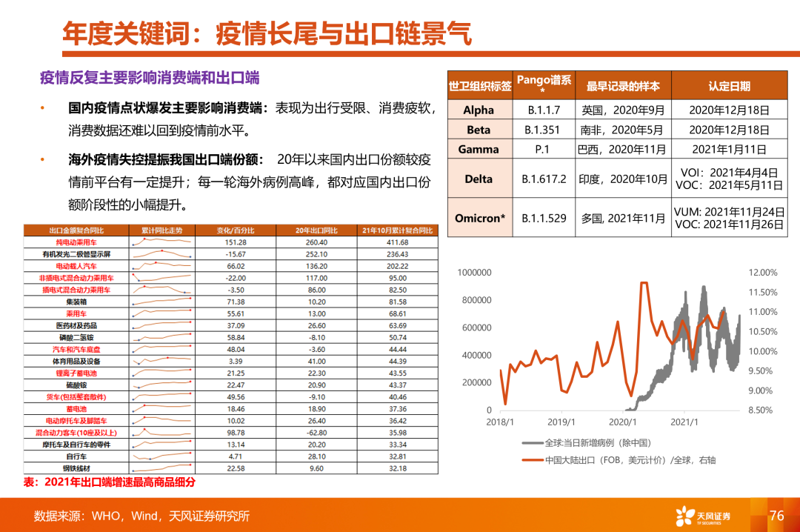800x532 pixels.
Task: Click the 疫情反复主要影响消费端和出口端 subheading
Action: [150, 77]
